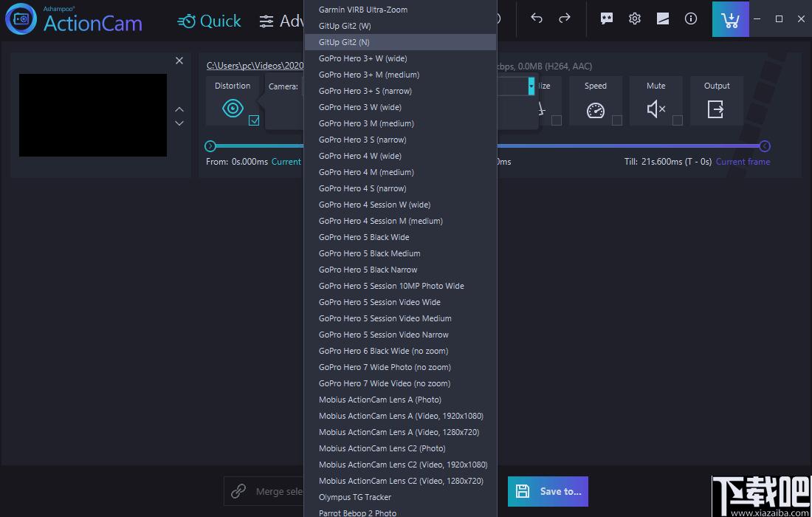Click the video file path link
This screenshot has height=517, width=812.
pos(255,66)
